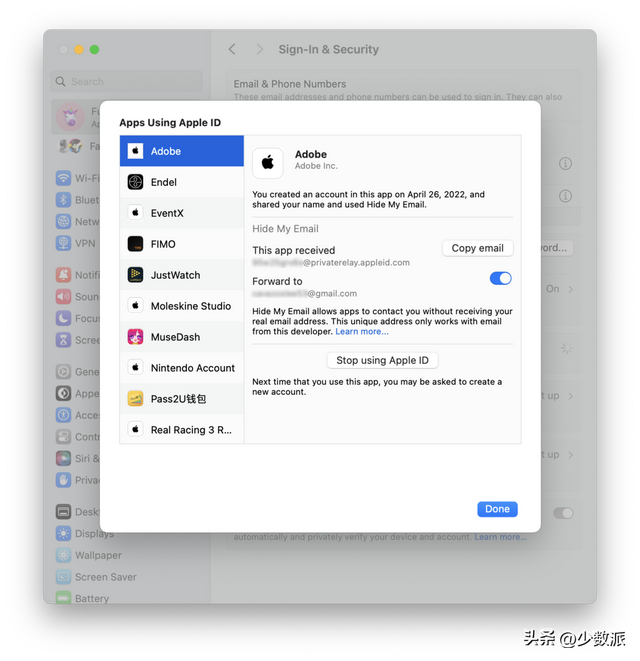Click the large Adobe app icon in details
Image resolution: width=640 pixels, height=661 pixels.
tap(268, 163)
